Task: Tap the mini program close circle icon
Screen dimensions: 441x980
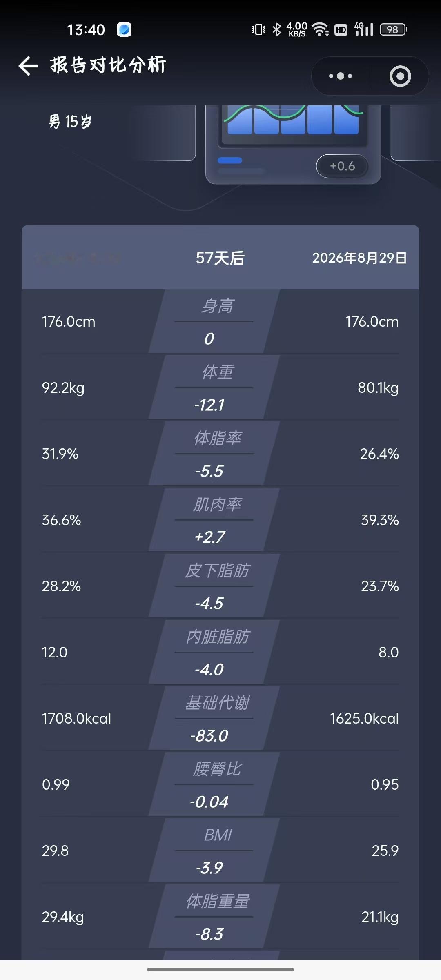Action: pos(400,76)
